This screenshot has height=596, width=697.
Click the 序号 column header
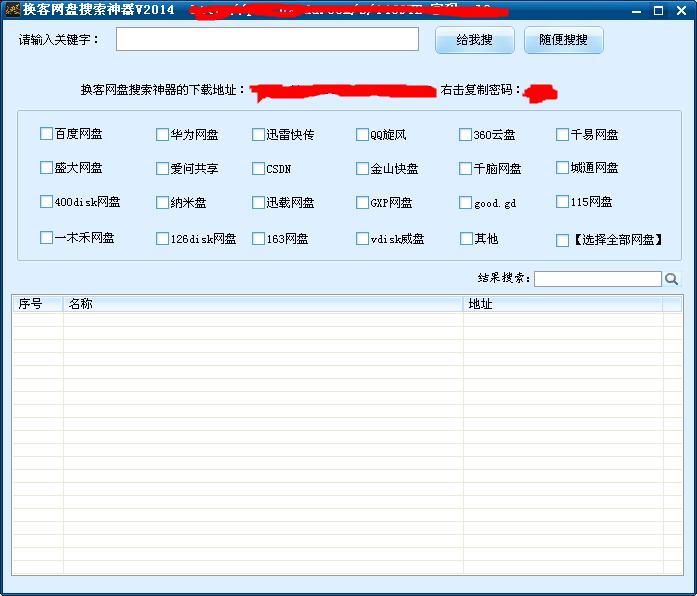click(37, 304)
